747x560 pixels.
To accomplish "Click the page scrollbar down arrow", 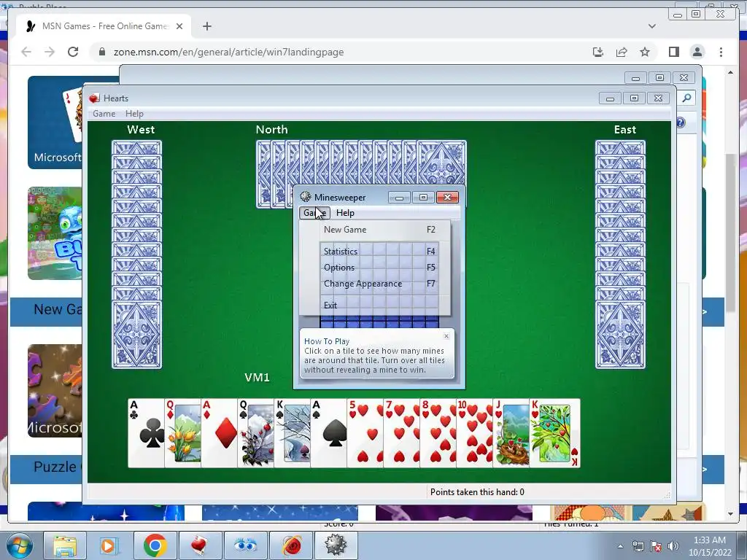I will [730, 514].
